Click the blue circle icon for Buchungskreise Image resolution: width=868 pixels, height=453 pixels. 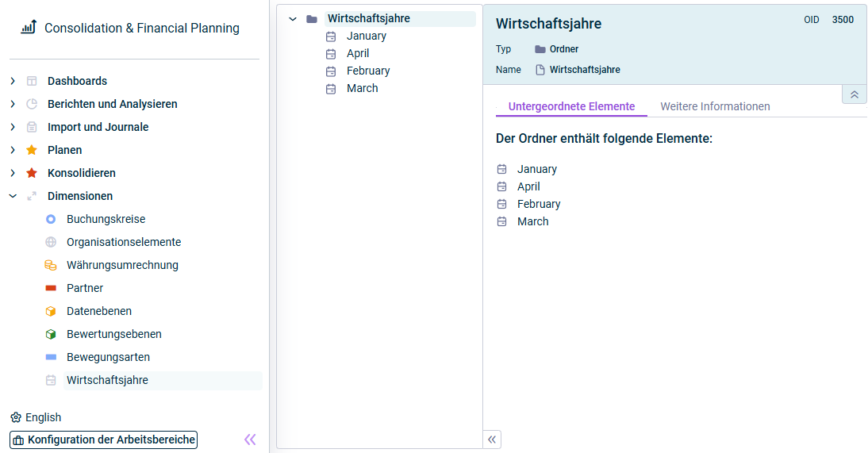click(50, 219)
